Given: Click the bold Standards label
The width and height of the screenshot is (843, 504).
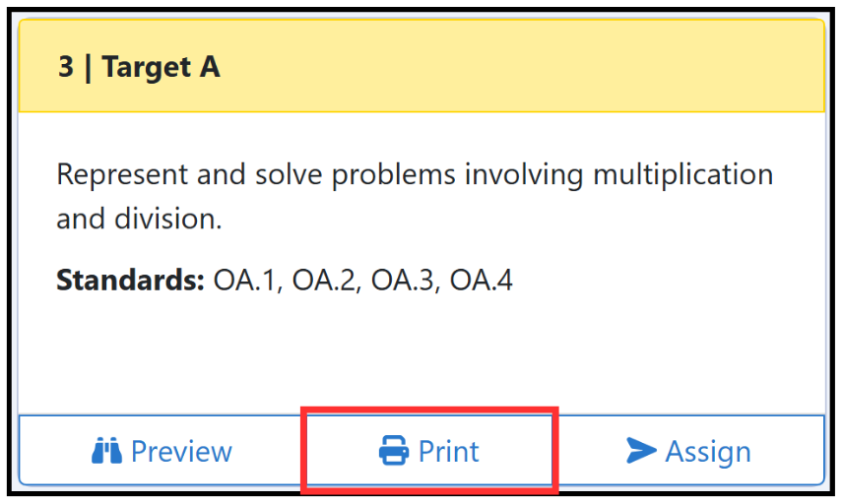Looking at the screenshot, I should 130,280.
